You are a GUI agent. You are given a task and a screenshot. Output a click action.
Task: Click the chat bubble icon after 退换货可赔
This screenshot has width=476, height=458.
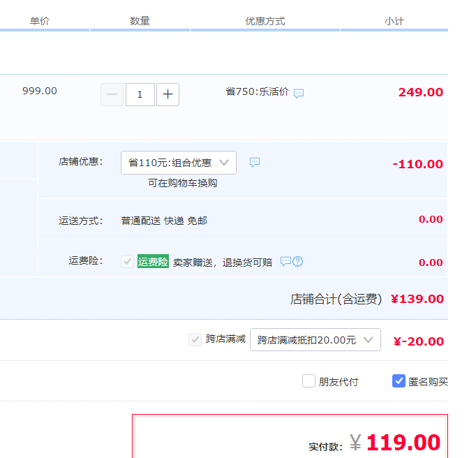(x=285, y=261)
